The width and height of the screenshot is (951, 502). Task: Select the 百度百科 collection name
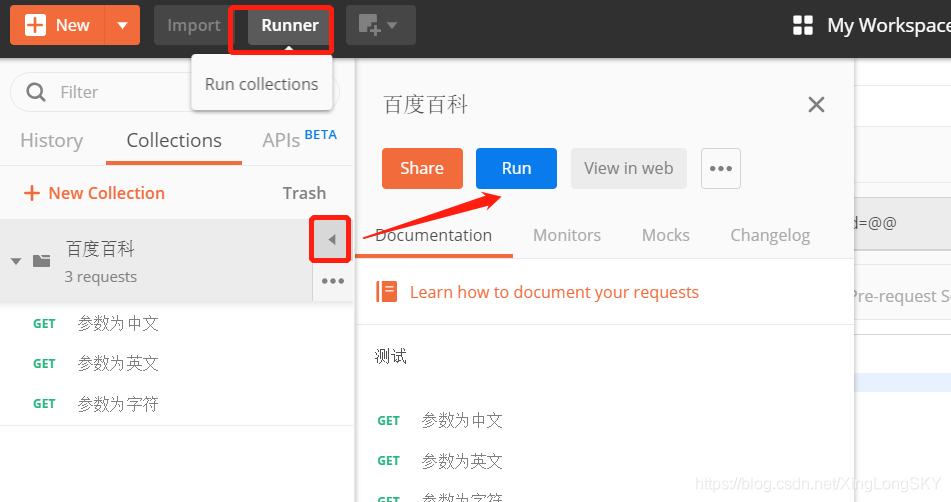100,249
